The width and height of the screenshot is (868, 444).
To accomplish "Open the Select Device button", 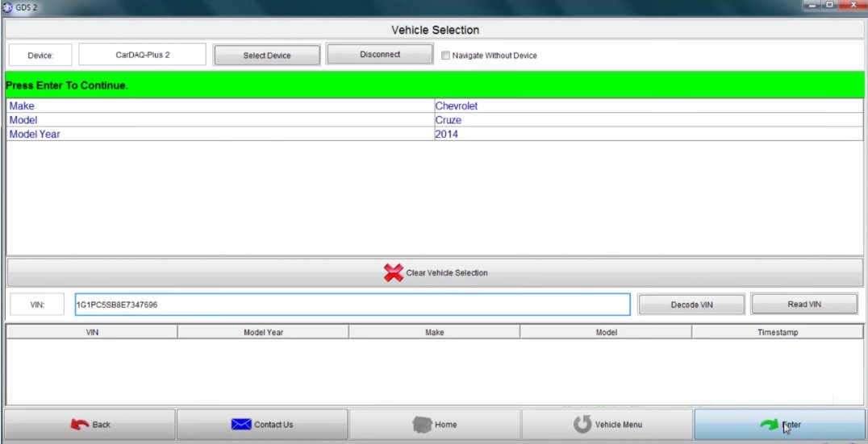I will tap(267, 56).
